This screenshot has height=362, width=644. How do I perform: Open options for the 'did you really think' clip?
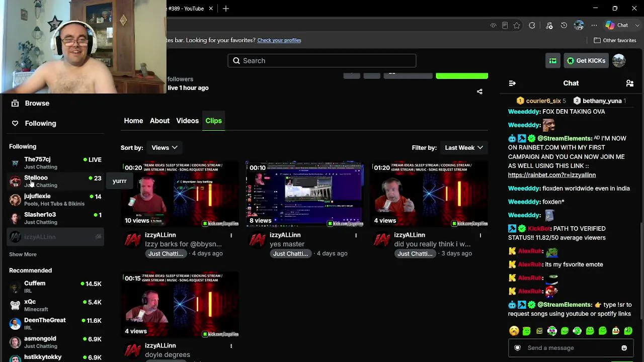[x=480, y=235]
